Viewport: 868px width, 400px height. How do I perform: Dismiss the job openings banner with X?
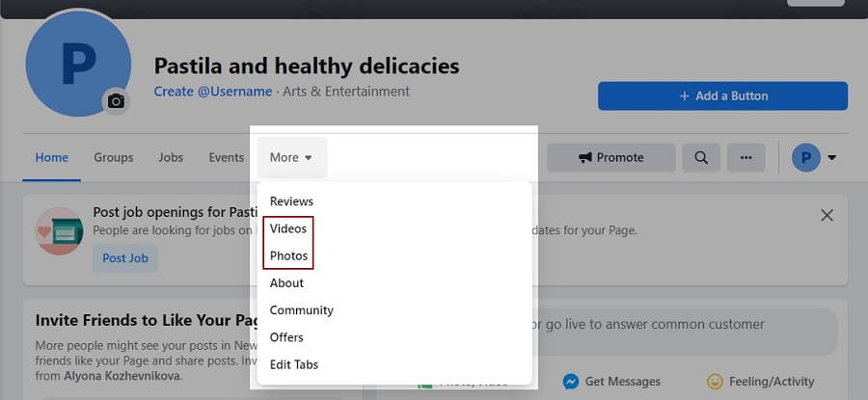[x=827, y=215]
